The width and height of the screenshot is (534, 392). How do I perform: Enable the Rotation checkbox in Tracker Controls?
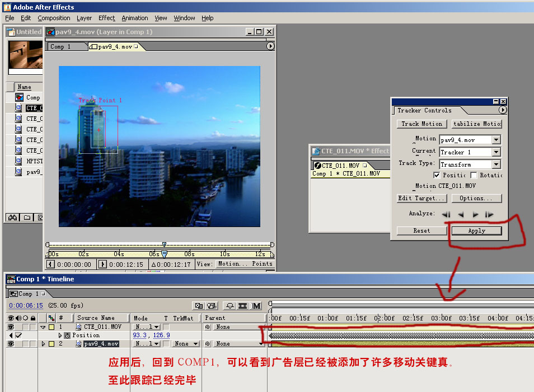pyautogui.click(x=474, y=176)
